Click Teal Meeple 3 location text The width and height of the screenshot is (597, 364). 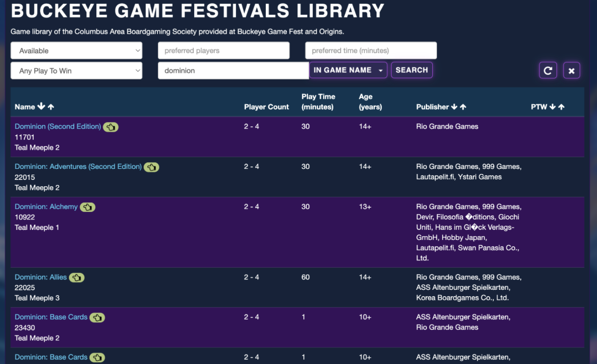pos(37,298)
